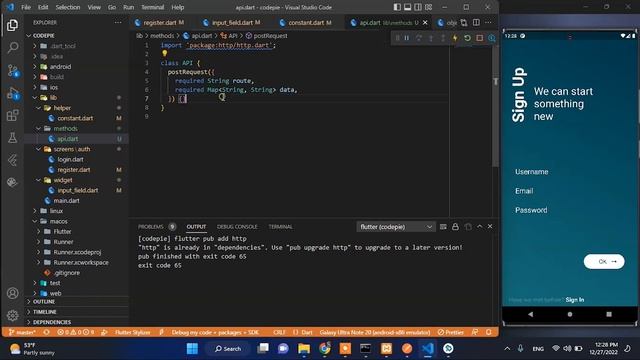Click Prettier status bar item
640x360 pixels.
(x=450, y=332)
